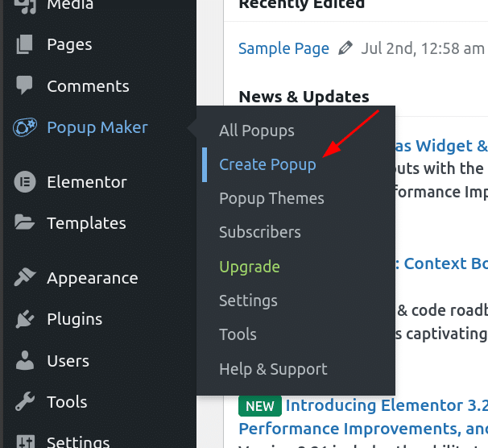Open Settings in the Popup Maker submenu
Viewport: 488px width, 448px height.
click(x=248, y=301)
